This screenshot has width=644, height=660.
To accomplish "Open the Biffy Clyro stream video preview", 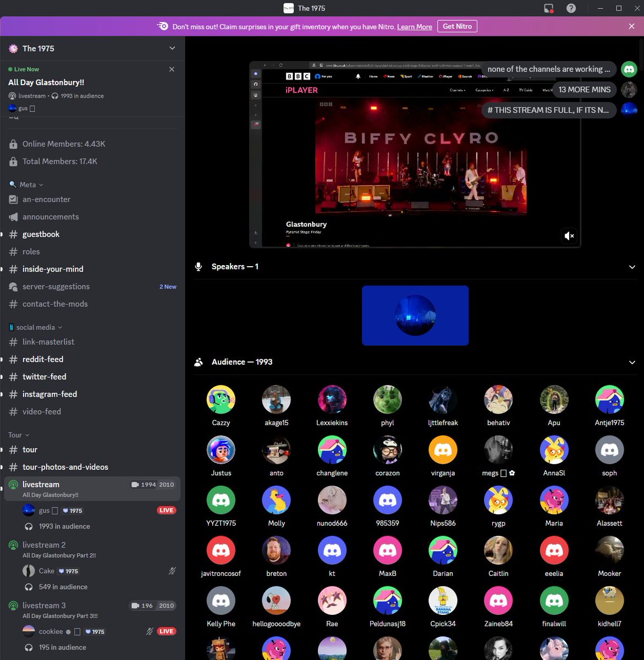I will coord(415,155).
